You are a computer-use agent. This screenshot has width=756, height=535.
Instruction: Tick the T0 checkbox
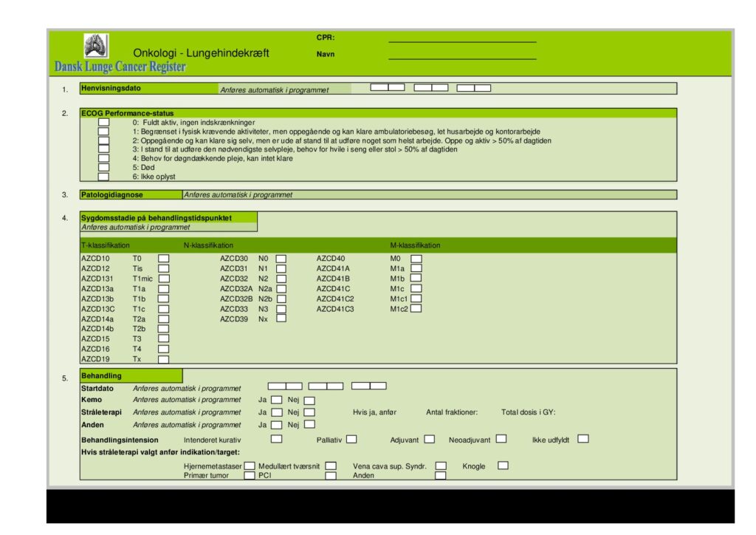pyautogui.click(x=164, y=259)
